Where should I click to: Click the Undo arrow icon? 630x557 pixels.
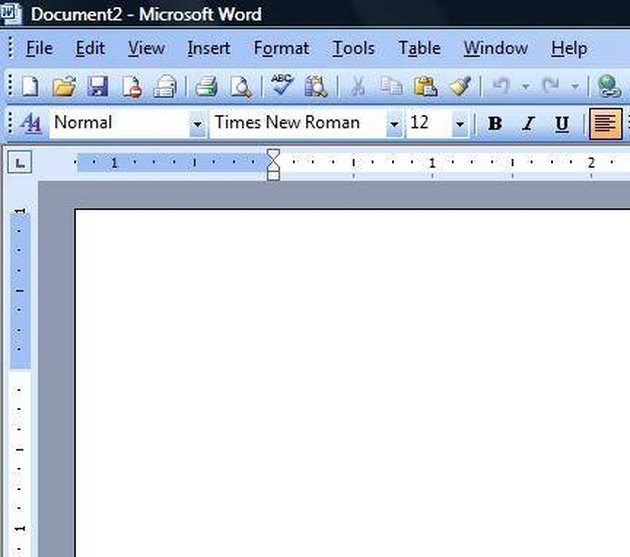pyautogui.click(x=501, y=86)
